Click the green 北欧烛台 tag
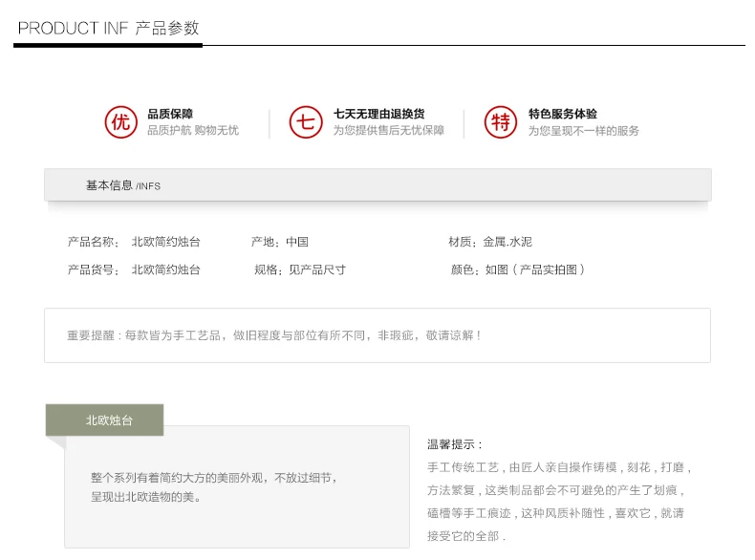Image resolution: width=755 pixels, height=560 pixels. pyautogui.click(x=104, y=420)
